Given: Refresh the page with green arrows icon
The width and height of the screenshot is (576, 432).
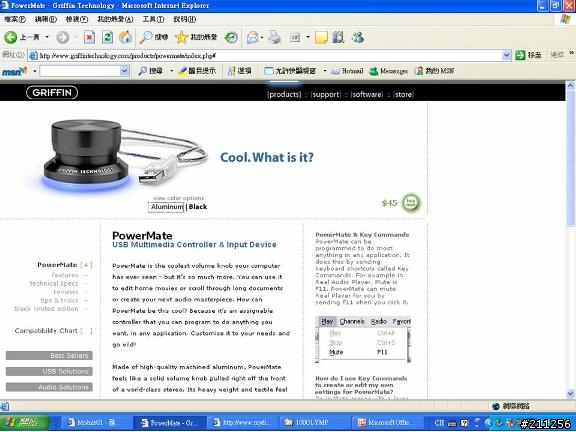Looking at the screenshot, I should [x=107, y=37].
